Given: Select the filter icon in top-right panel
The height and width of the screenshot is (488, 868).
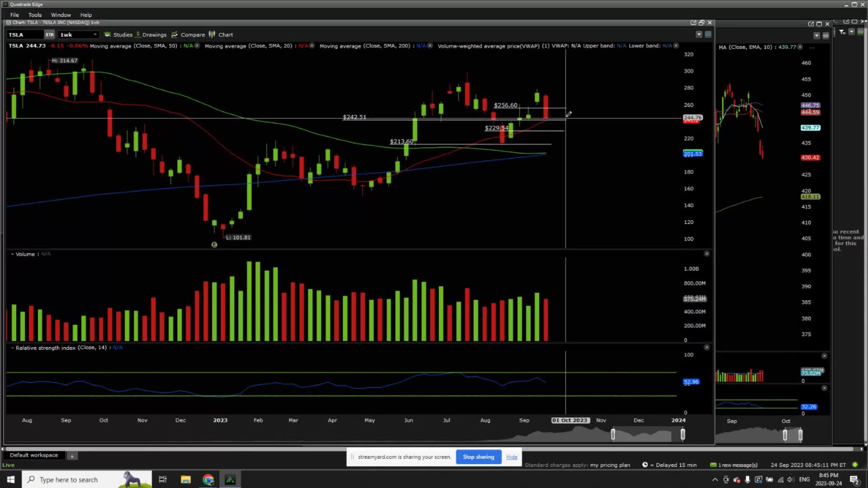Looking at the screenshot, I should point(842,32).
